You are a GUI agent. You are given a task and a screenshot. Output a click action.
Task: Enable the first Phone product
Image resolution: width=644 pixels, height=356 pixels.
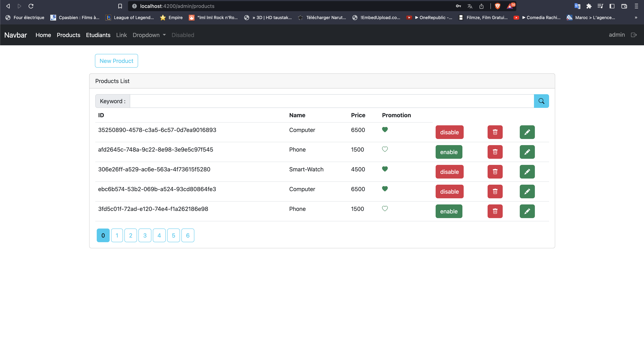point(449,152)
